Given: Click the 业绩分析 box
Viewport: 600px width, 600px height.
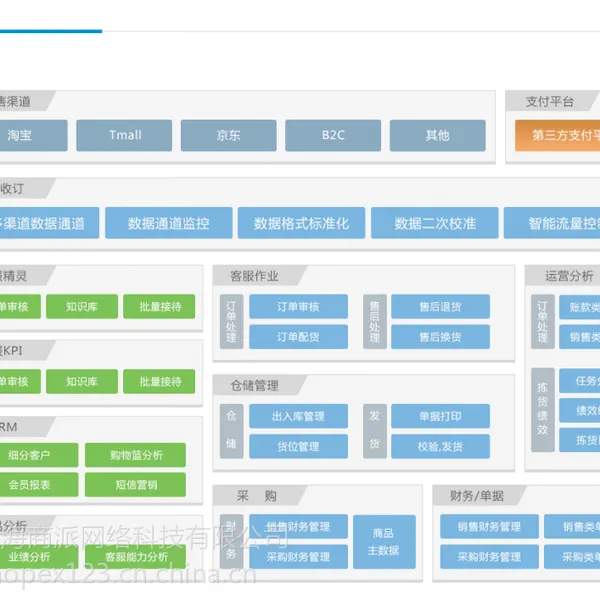Looking at the screenshot, I should (39, 557).
